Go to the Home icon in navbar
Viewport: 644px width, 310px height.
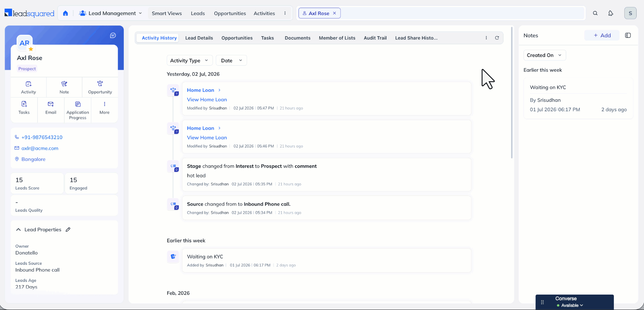[65, 13]
